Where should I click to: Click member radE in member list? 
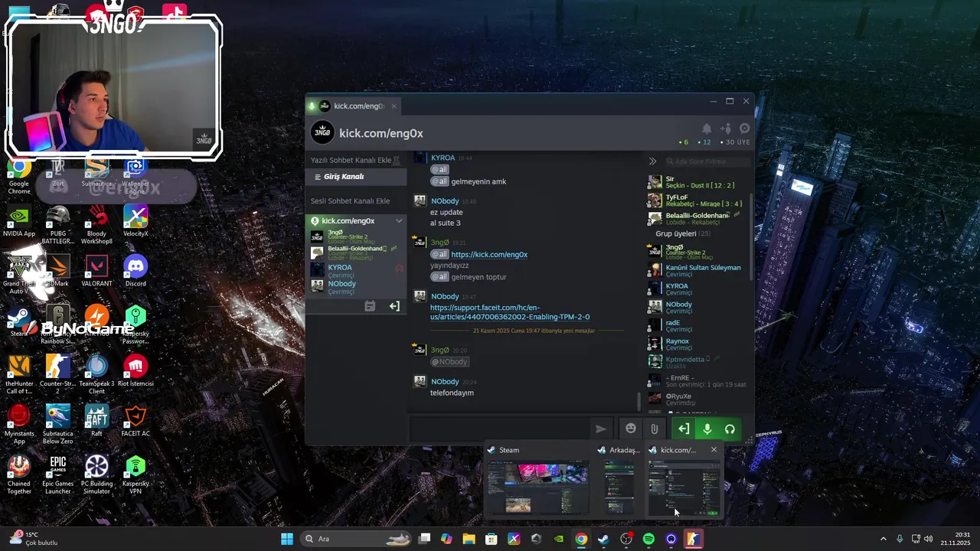pos(697,326)
